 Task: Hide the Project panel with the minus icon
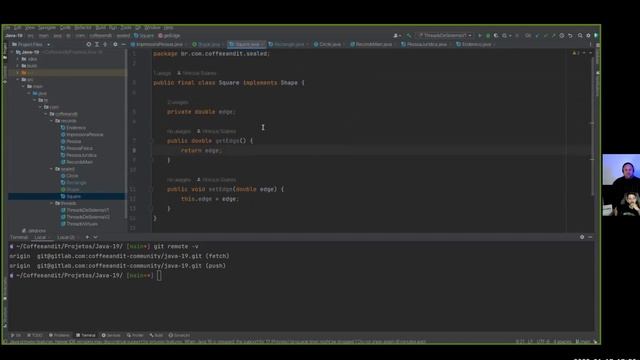pyautogui.click(x=123, y=44)
